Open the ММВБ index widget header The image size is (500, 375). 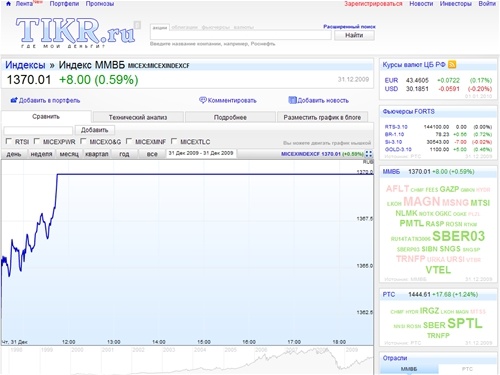[438, 171]
